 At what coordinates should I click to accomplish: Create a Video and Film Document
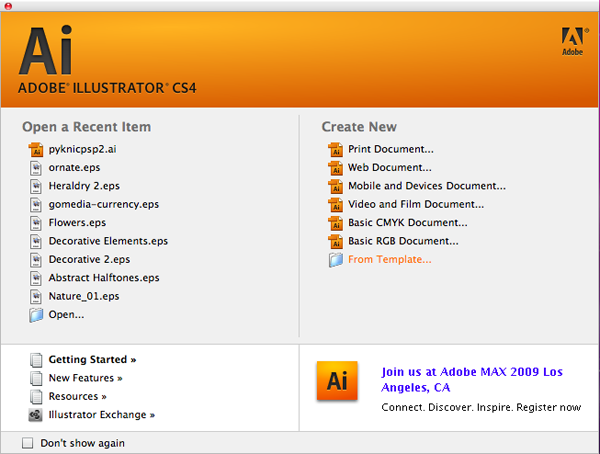(416, 204)
